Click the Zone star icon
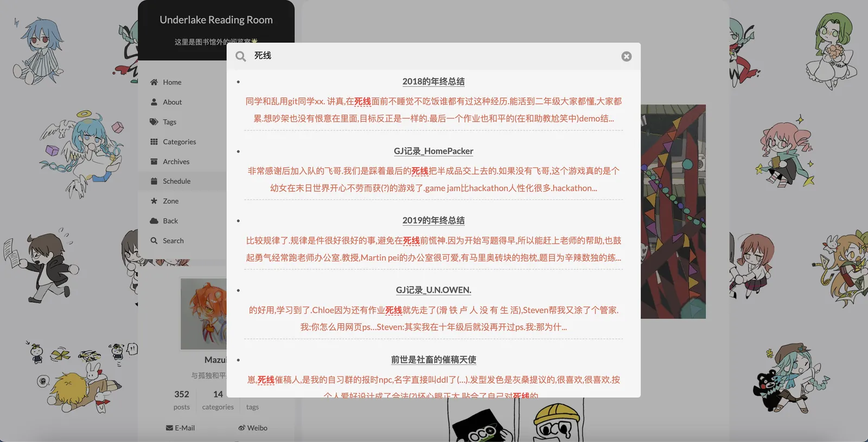 [154, 201]
